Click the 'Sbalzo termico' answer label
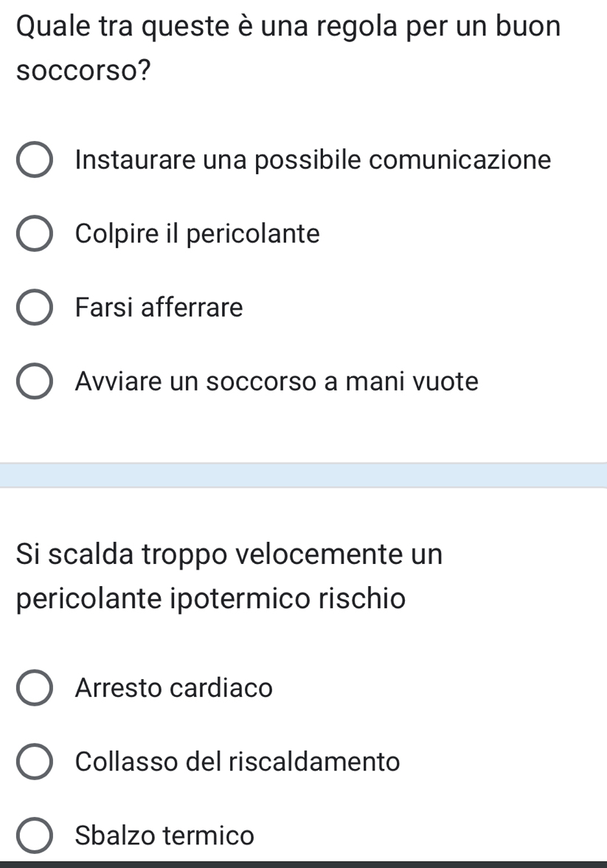The height and width of the screenshot is (868, 607). [x=164, y=836]
